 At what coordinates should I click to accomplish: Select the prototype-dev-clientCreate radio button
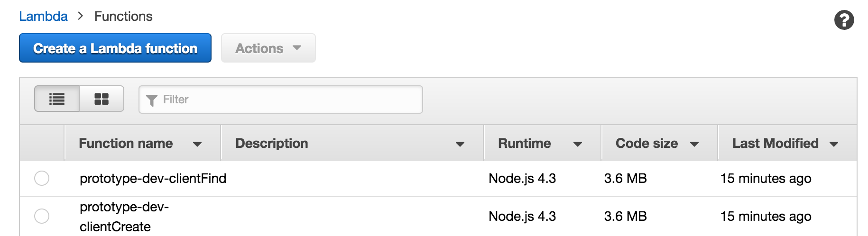click(x=42, y=216)
